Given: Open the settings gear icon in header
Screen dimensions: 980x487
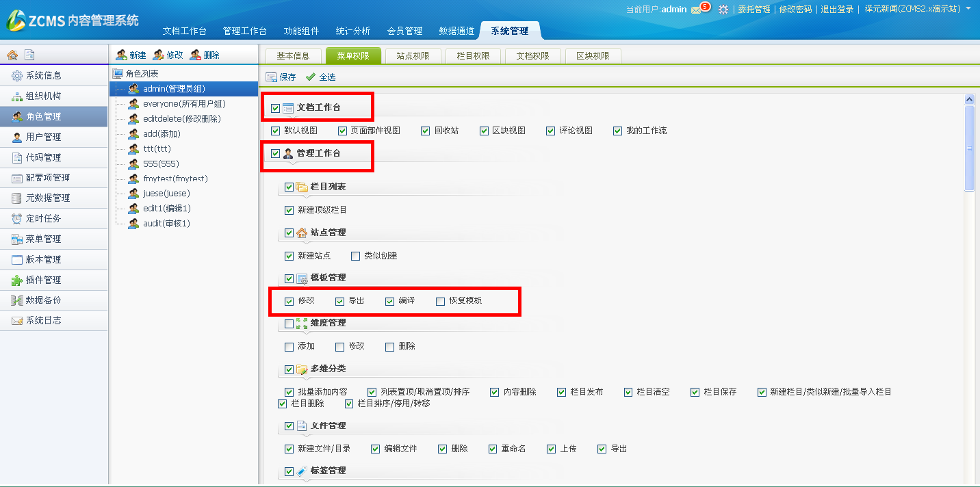Looking at the screenshot, I should pos(723,10).
